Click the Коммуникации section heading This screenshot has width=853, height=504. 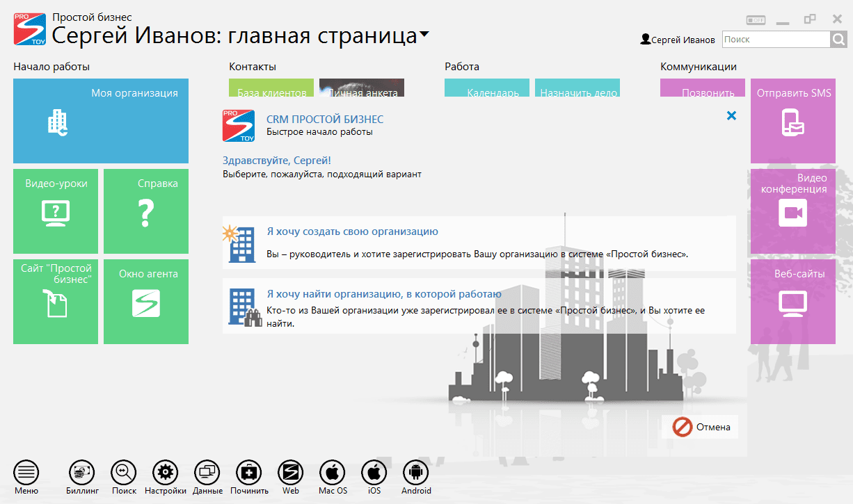(699, 67)
